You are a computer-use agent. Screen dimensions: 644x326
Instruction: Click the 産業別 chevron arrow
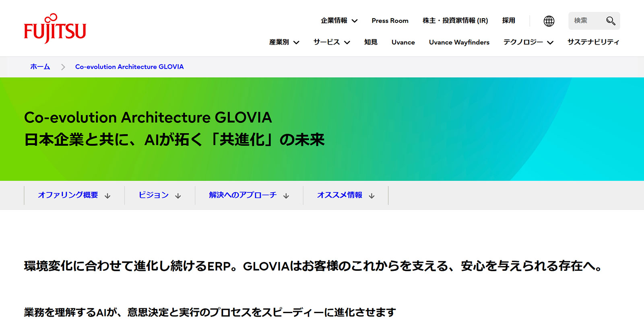pos(296,43)
